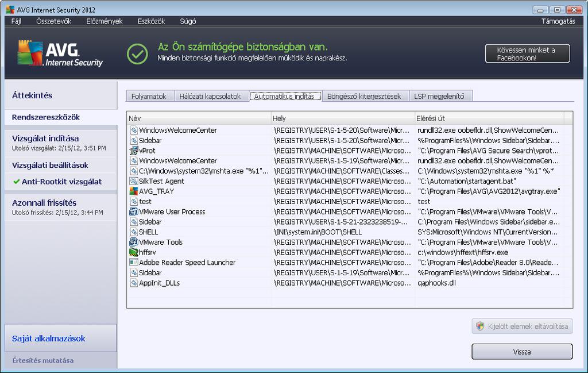Open Saját alkalmazások panel

tap(61, 338)
